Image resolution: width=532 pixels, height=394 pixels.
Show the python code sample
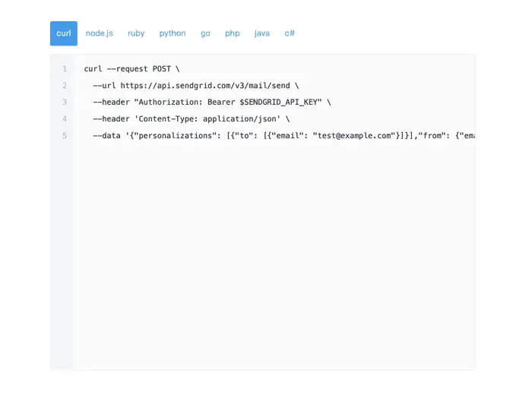coord(173,33)
